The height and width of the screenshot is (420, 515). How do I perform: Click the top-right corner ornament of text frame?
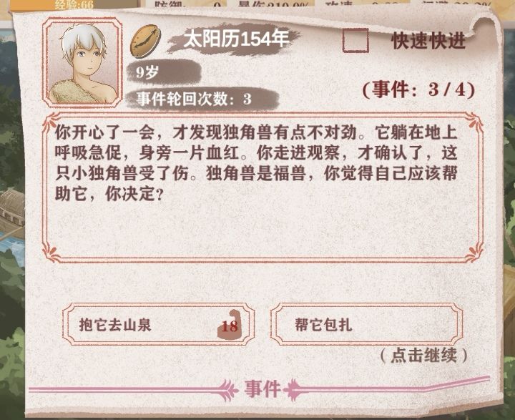474,122
